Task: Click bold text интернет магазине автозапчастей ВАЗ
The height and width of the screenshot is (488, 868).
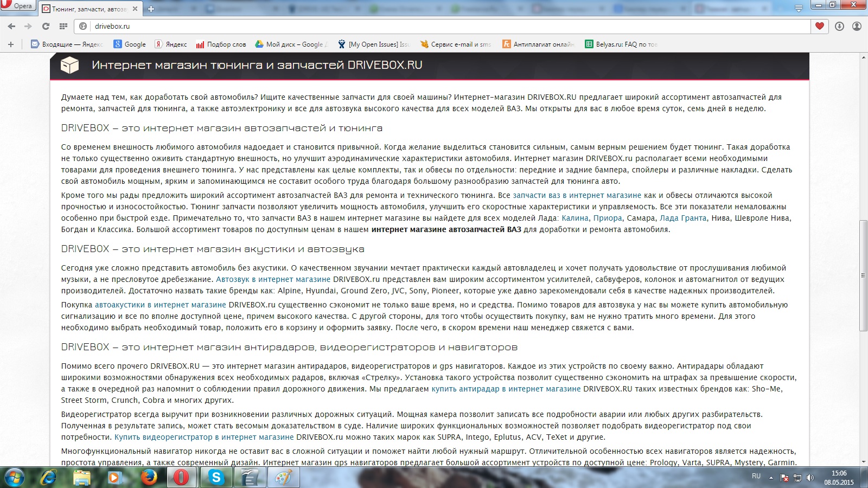Action: tap(446, 229)
